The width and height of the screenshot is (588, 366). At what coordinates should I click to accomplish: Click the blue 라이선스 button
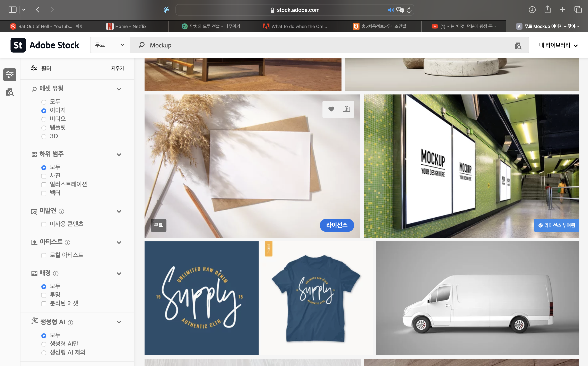click(x=337, y=225)
